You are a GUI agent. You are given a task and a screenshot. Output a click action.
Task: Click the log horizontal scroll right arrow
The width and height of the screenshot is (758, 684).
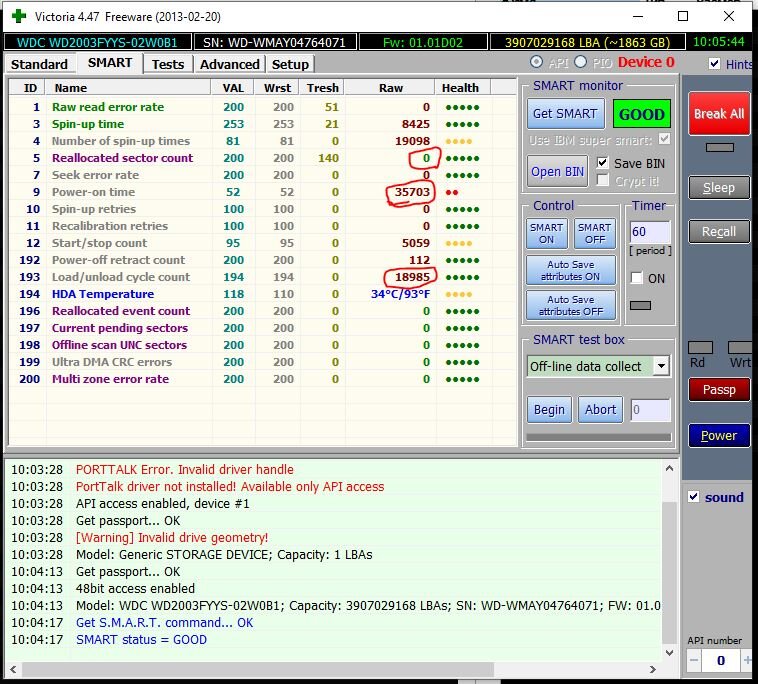click(653, 669)
